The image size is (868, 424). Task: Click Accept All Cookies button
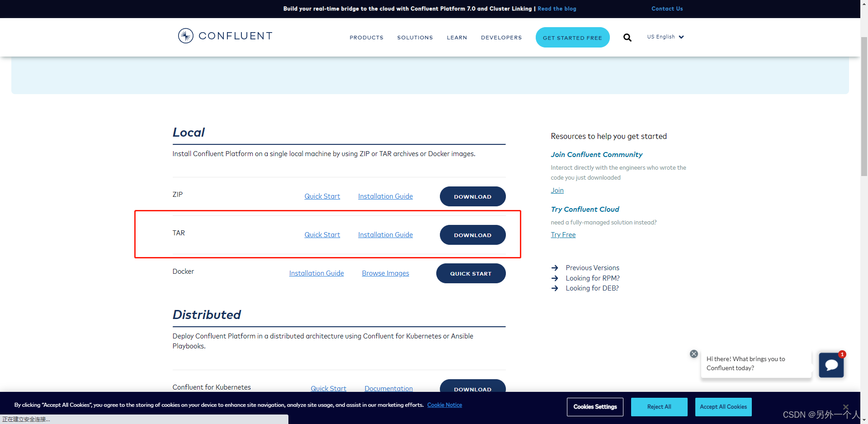(723, 407)
